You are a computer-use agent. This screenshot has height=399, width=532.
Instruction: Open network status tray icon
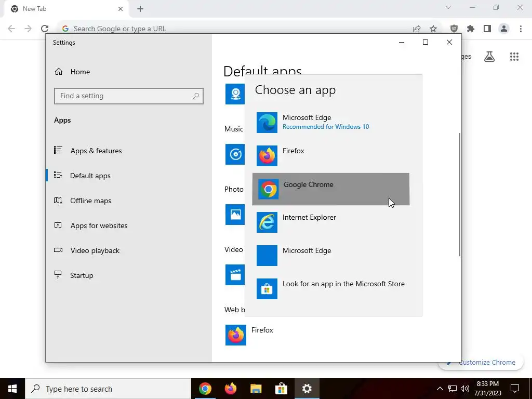[x=453, y=389]
